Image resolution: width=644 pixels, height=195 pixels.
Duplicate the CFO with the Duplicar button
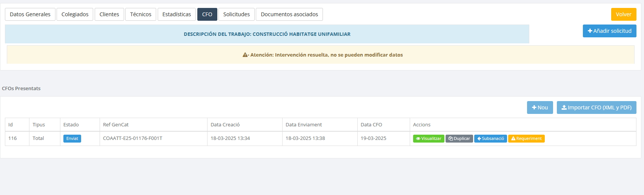[459, 139]
